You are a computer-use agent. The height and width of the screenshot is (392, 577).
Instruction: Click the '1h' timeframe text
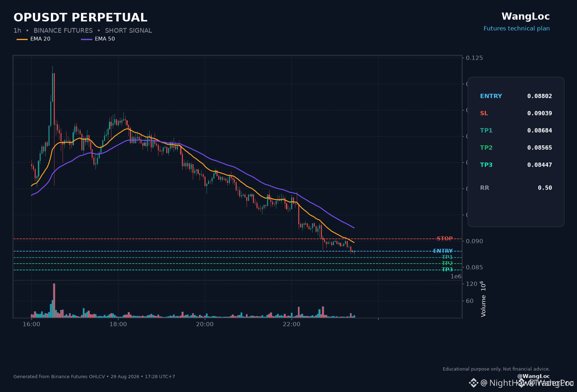(17, 31)
